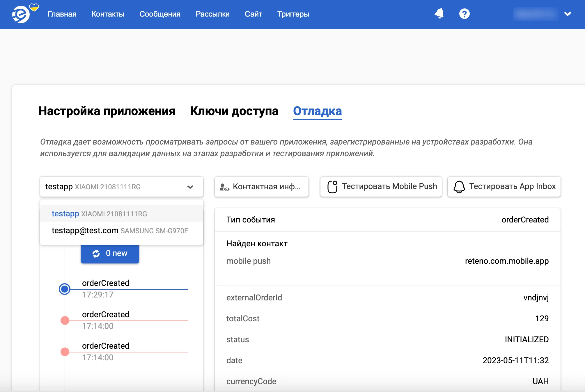Click the phone icon on Тестировать Mobile Push
This screenshot has height=392, width=585.
click(x=332, y=186)
